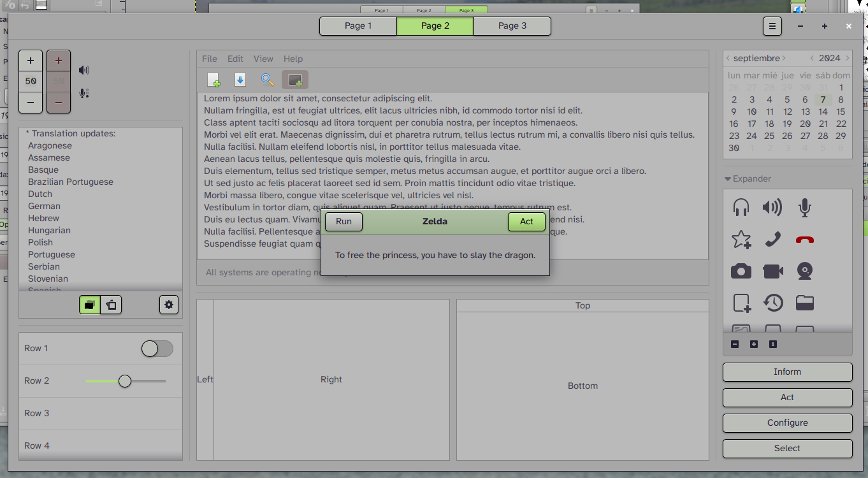Viewport: 868px width, 478px height.
Task: Select the history clock icon
Action: tap(773, 303)
